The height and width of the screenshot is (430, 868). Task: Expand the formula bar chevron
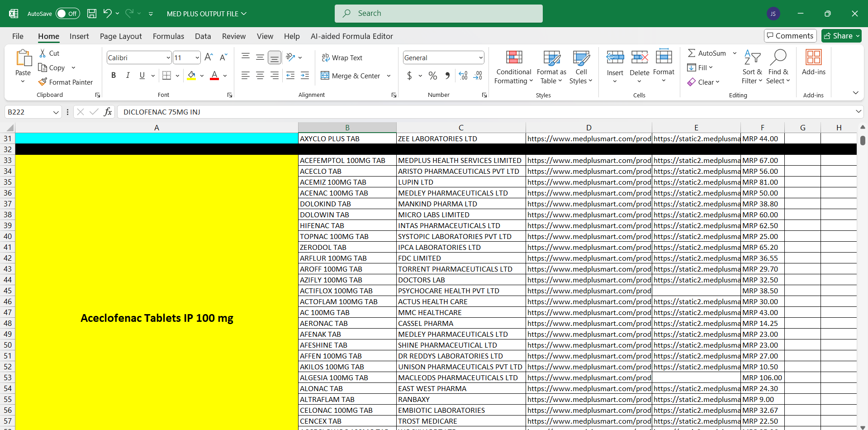point(858,111)
